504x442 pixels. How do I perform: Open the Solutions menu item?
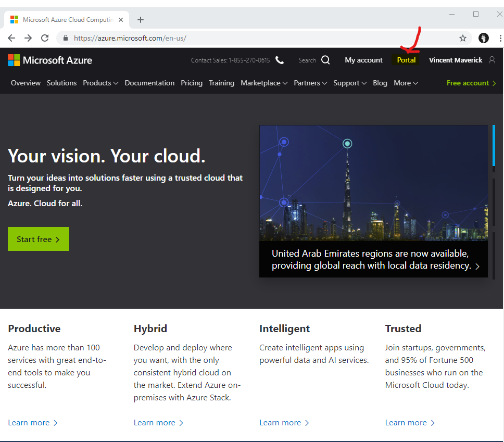point(62,83)
